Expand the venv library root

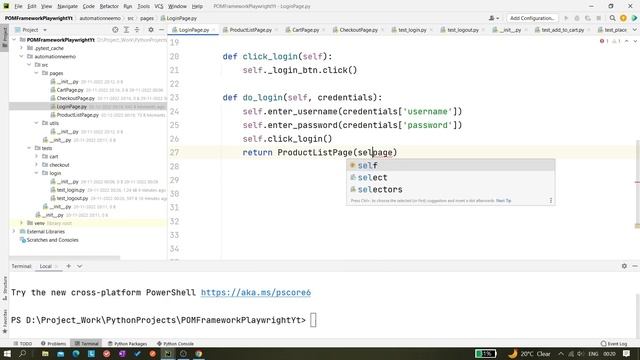(22, 223)
